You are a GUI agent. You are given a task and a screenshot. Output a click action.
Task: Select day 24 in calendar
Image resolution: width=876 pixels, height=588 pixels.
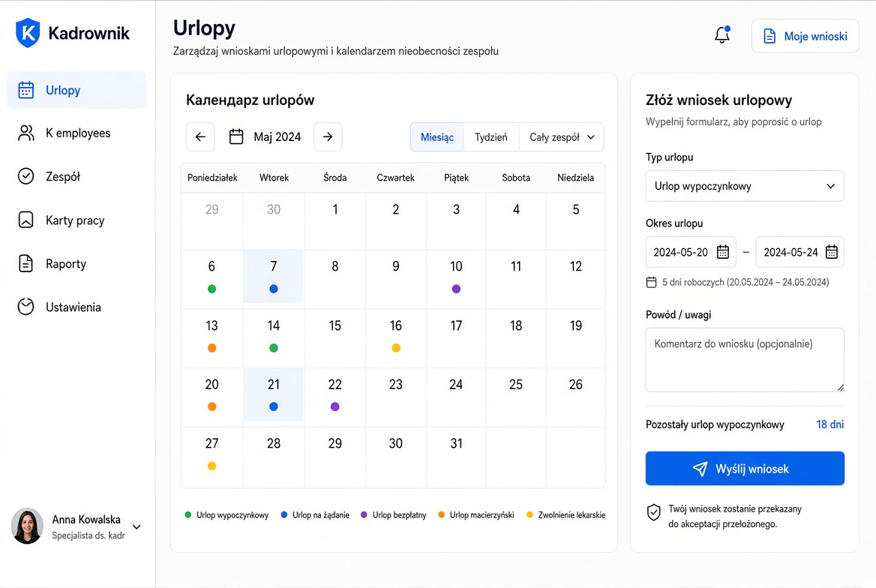pos(457,397)
